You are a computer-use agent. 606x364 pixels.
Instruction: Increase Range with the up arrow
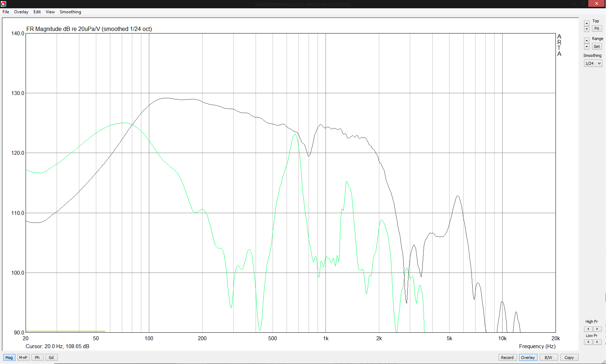[587, 41]
